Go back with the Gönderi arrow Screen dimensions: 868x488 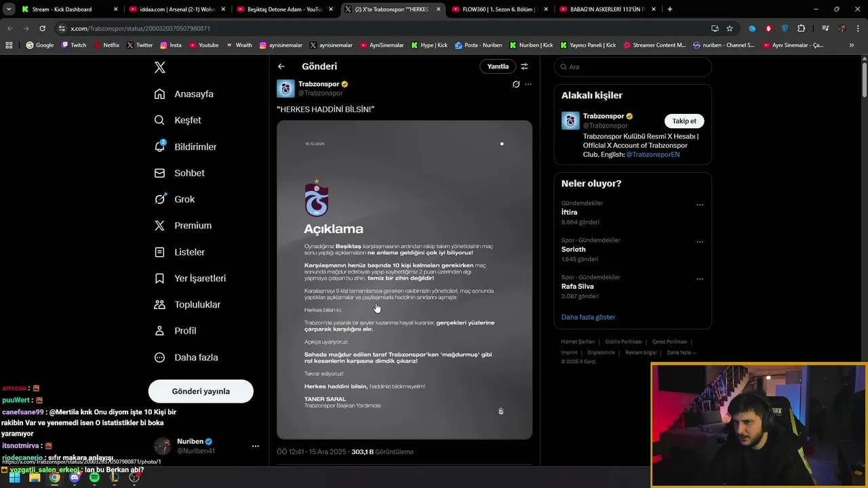[x=281, y=66]
